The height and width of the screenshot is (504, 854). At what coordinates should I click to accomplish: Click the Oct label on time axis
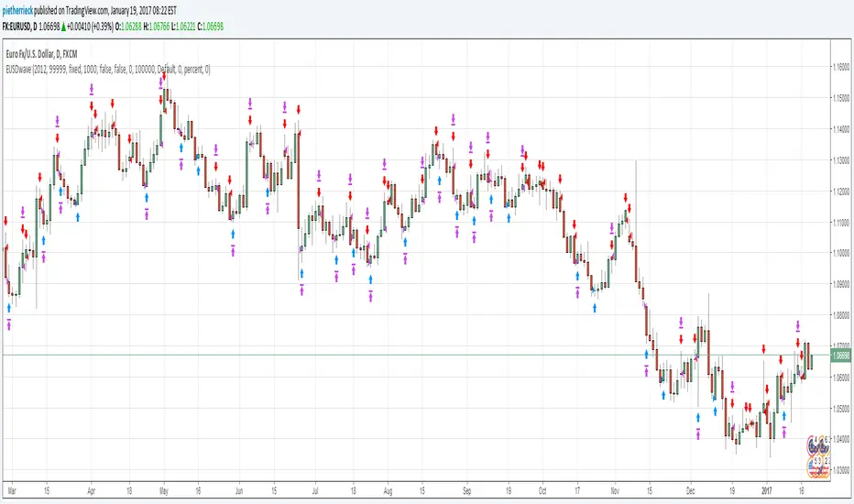point(542,491)
